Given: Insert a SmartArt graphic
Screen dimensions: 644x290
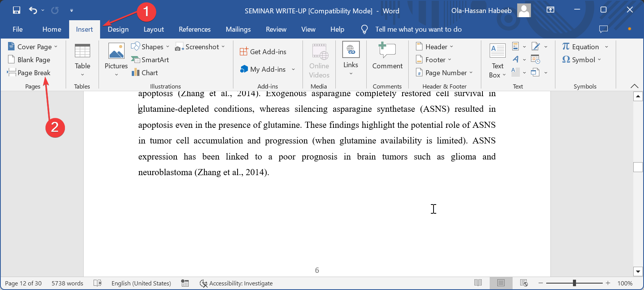Looking at the screenshot, I should click(x=150, y=60).
